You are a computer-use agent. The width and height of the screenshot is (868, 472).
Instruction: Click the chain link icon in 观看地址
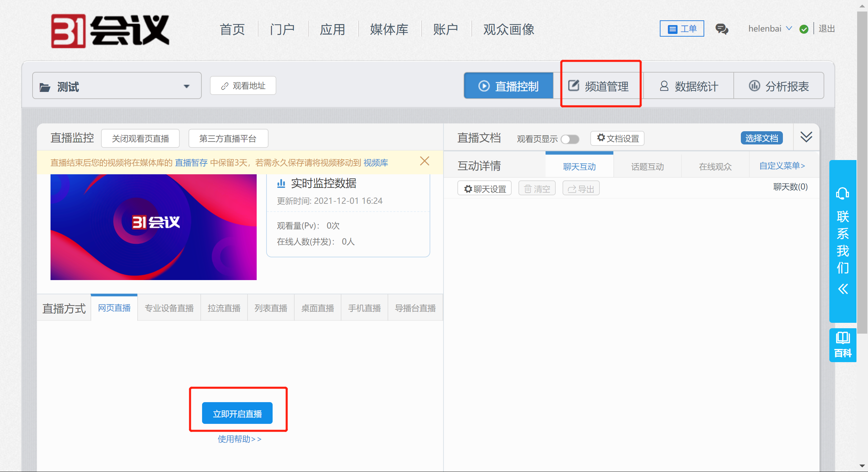(224, 86)
